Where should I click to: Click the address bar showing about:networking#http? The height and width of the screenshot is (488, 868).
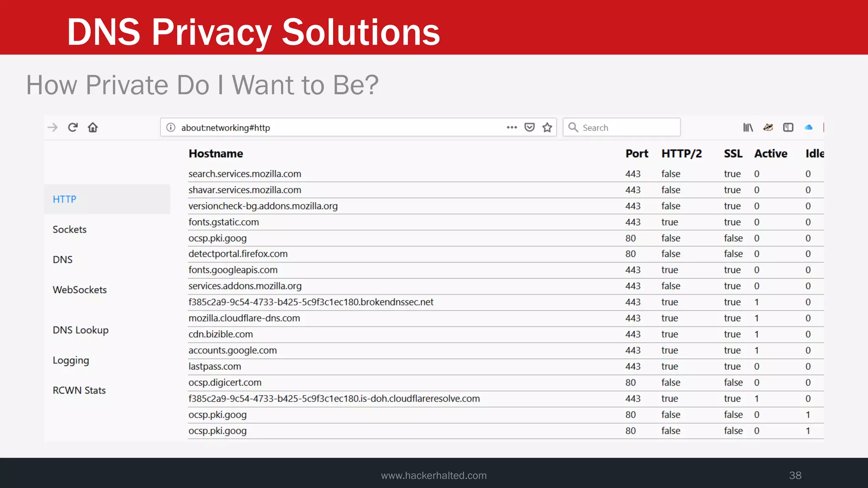pos(358,127)
